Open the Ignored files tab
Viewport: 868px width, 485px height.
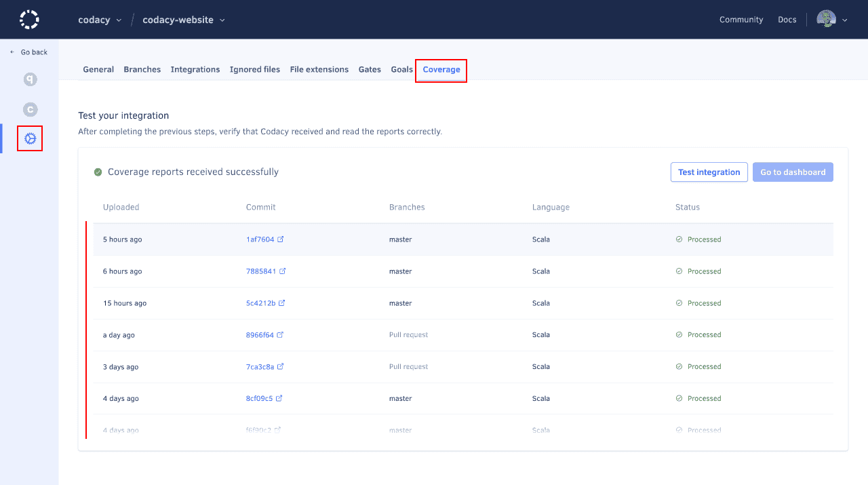(x=255, y=69)
